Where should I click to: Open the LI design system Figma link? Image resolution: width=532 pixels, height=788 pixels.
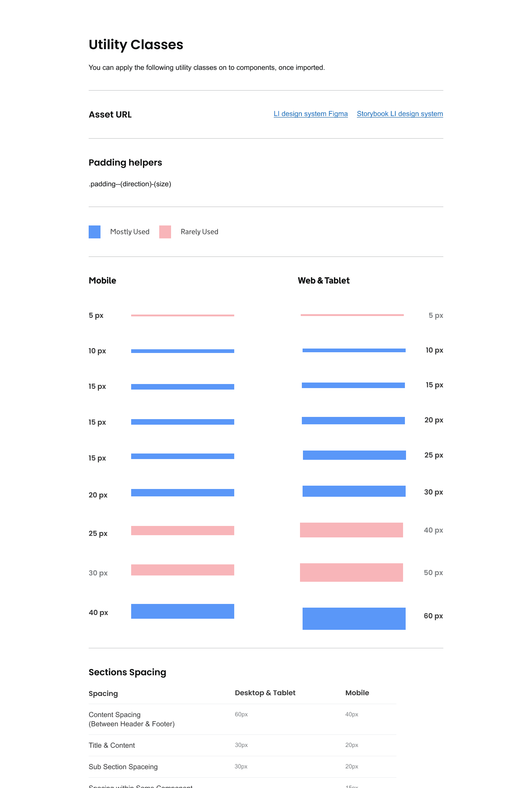(310, 114)
